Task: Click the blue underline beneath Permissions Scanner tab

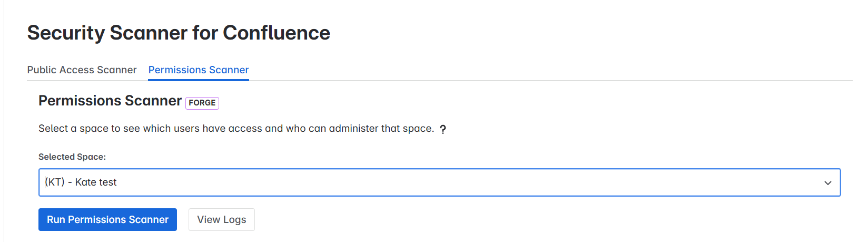Action: pyautogui.click(x=199, y=80)
